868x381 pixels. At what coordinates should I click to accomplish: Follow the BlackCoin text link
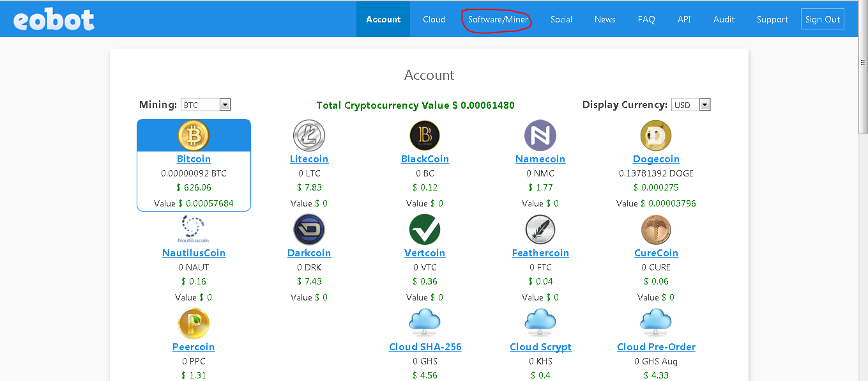[425, 159]
